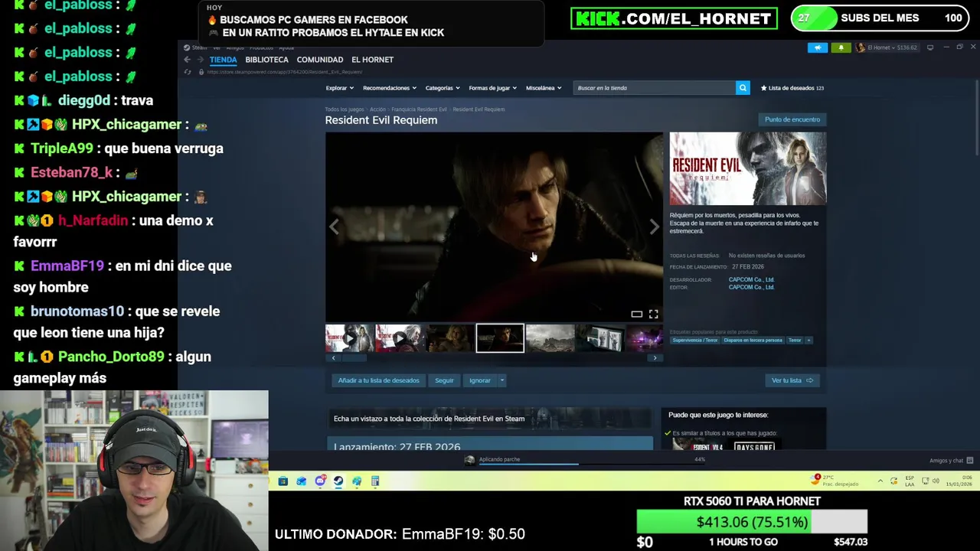Expand the Categorías dropdown

click(443, 88)
